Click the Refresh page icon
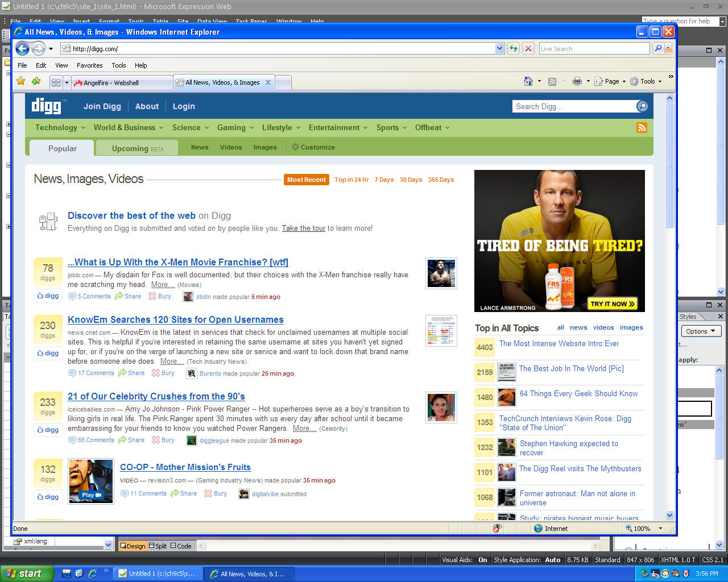 [x=514, y=48]
